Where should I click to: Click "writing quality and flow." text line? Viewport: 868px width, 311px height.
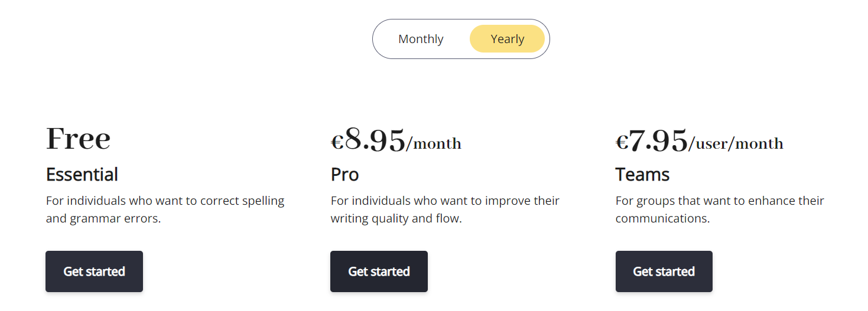tap(396, 218)
